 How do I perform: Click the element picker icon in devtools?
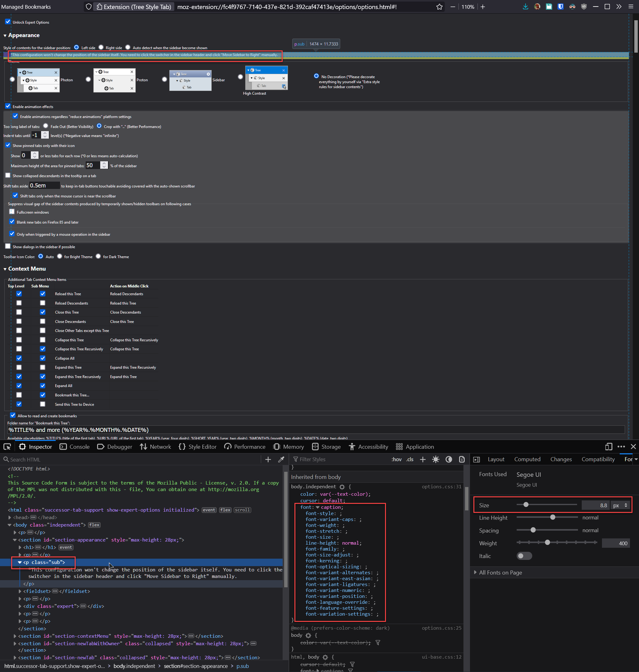pyautogui.click(x=7, y=447)
